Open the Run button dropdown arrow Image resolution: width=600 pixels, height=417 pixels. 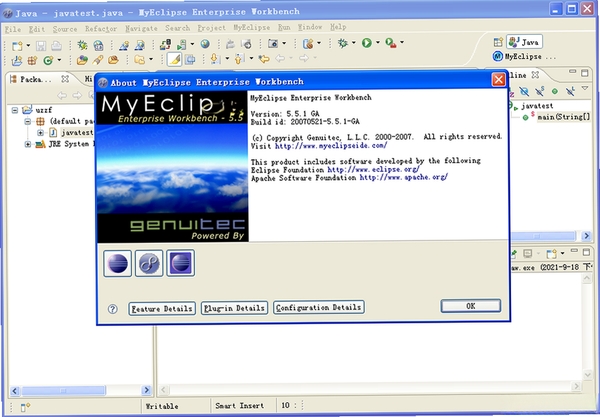coord(378,43)
